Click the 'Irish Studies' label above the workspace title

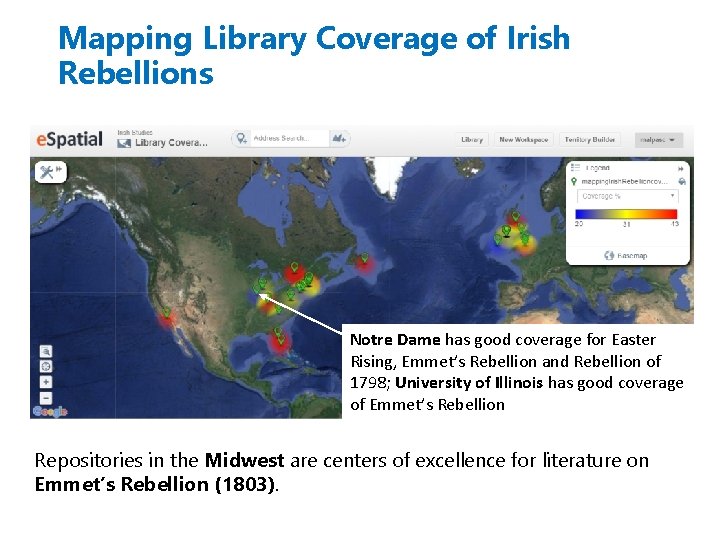click(x=135, y=132)
